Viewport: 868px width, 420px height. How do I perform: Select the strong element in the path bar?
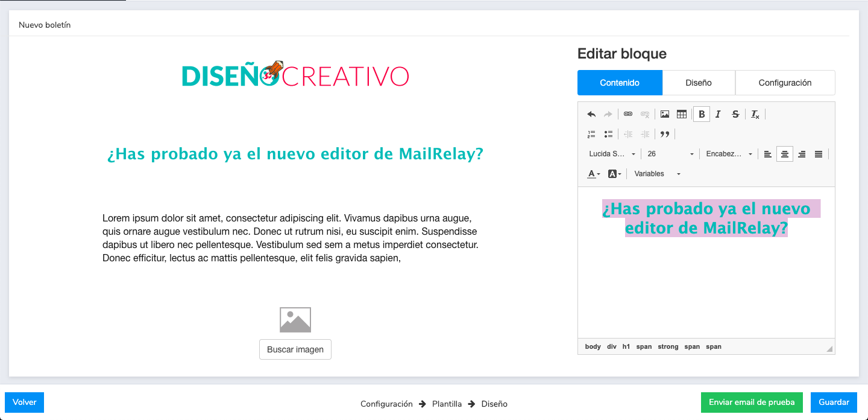coord(668,346)
